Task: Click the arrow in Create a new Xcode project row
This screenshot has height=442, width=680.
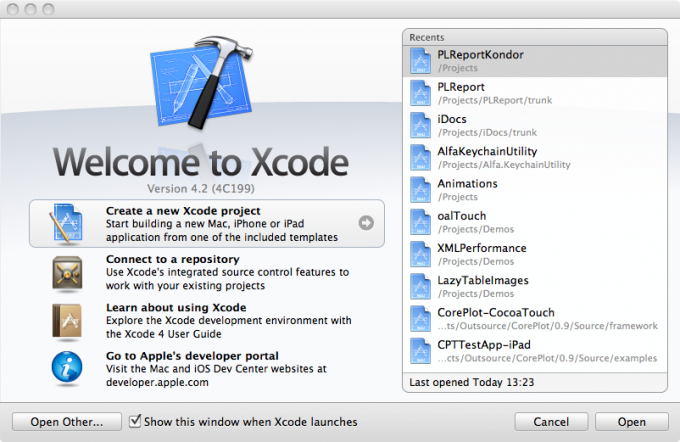Action: [366, 223]
